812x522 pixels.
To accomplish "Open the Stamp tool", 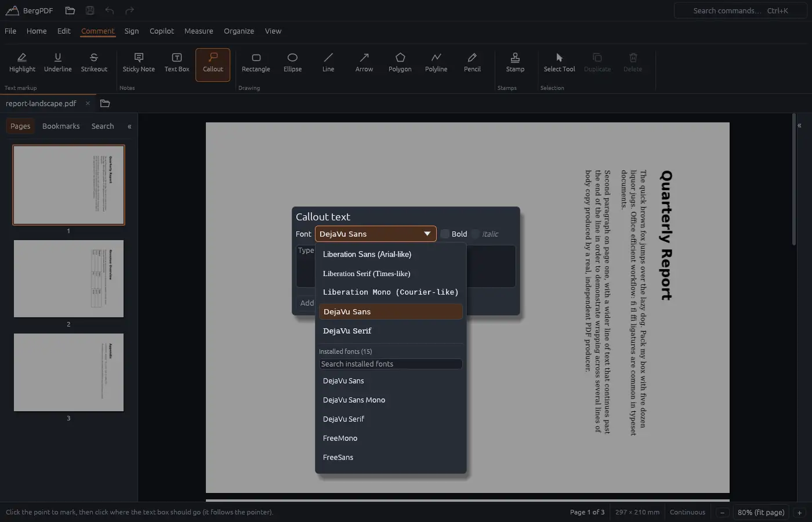I will click(515, 64).
